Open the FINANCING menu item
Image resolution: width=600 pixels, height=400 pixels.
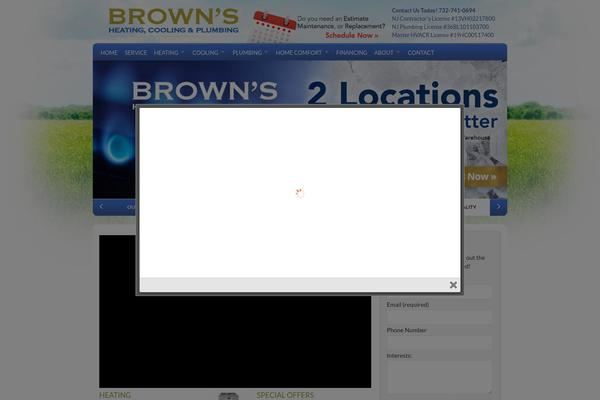coord(352,52)
